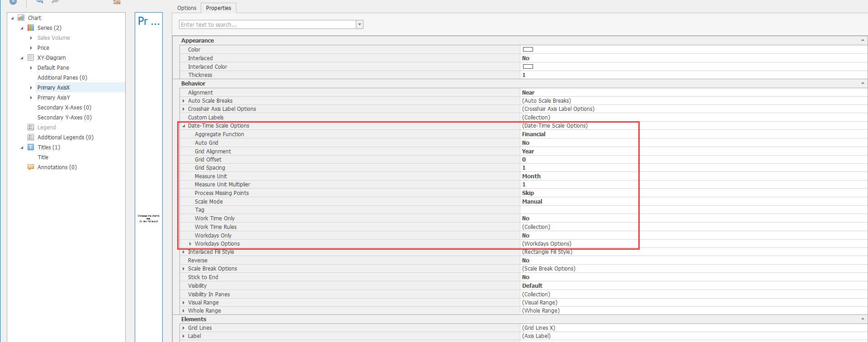Click the Aggregate Function value 'Financial'

point(533,134)
